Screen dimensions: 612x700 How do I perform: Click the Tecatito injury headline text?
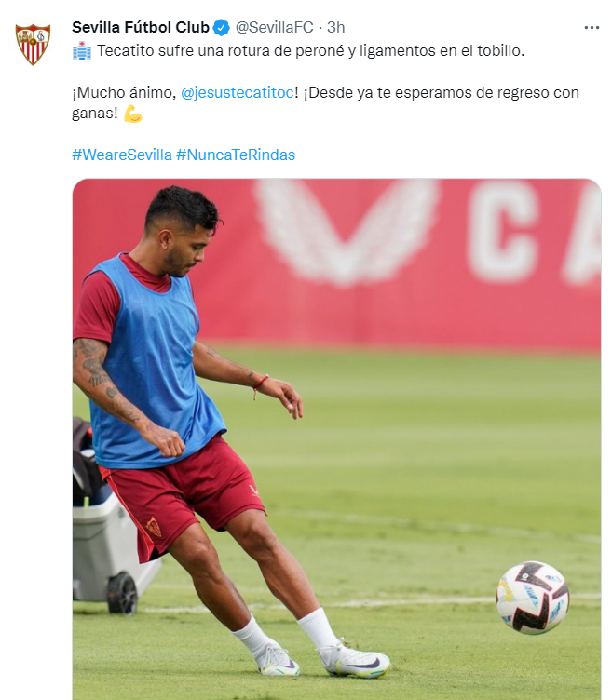(310, 50)
